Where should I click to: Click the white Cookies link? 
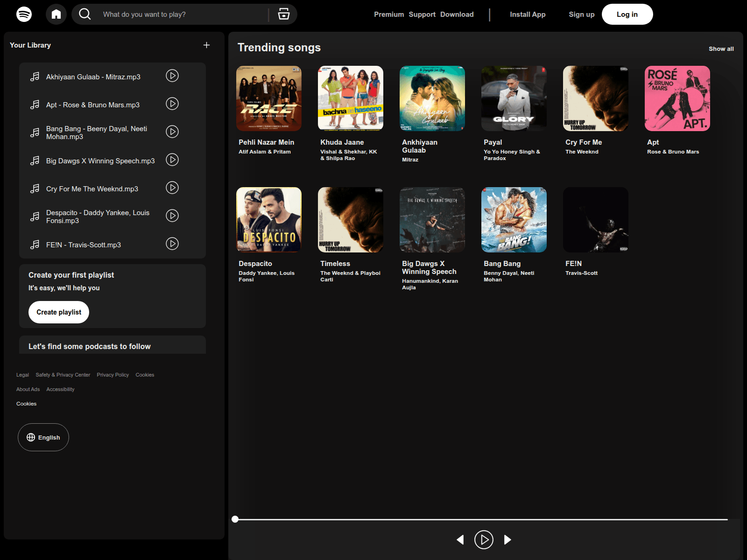click(26, 404)
